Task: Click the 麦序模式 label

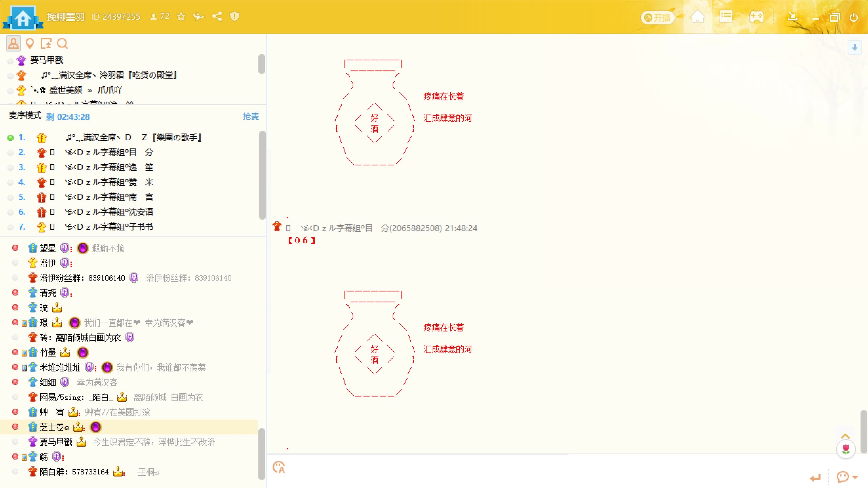Action: [x=25, y=116]
